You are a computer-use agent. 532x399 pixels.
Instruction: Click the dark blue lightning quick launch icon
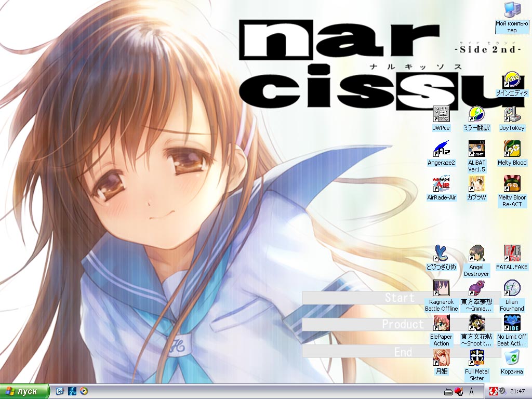[x=72, y=392]
